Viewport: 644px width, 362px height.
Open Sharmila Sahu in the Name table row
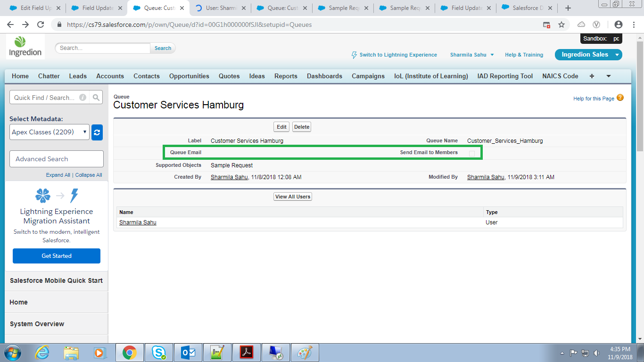[138, 222]
